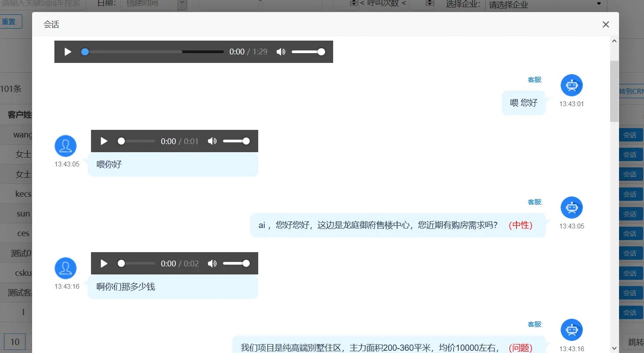
Task: Select the 啊你们那多少钱 message
Action: tap(173, 287)
